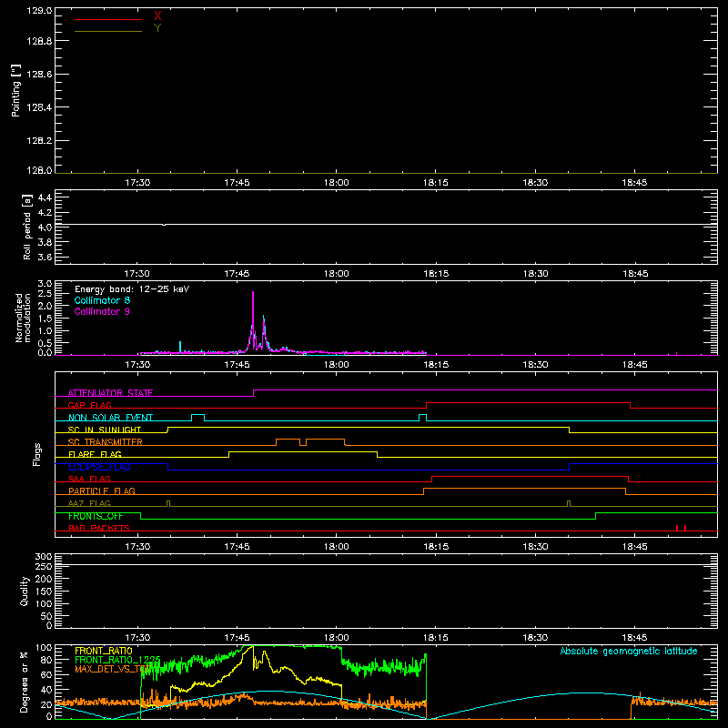
Task: Click the PARTICLE_FLAG label
Action: [102, 490]
